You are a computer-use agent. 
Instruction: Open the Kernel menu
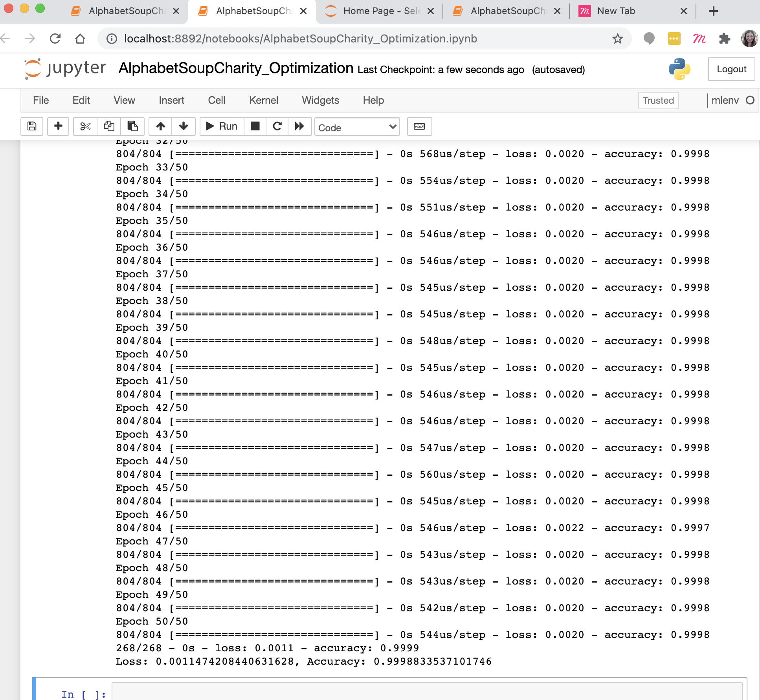[x=263, y=100]
